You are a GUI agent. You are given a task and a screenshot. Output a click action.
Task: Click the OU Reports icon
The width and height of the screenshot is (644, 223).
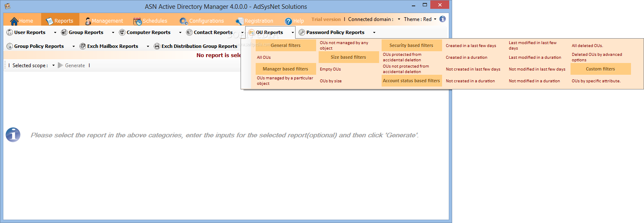pyautogui.click(x=251, y=32)
